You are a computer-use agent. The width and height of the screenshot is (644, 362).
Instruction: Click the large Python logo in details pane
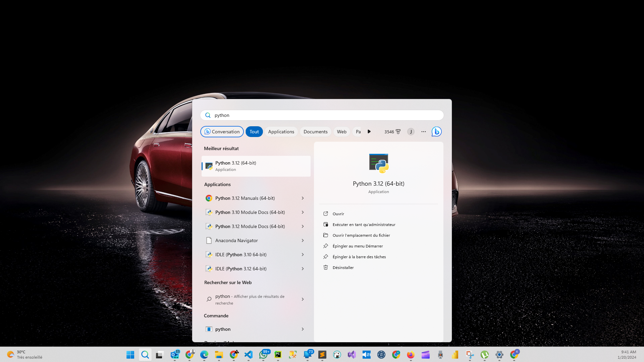[379, 164]
